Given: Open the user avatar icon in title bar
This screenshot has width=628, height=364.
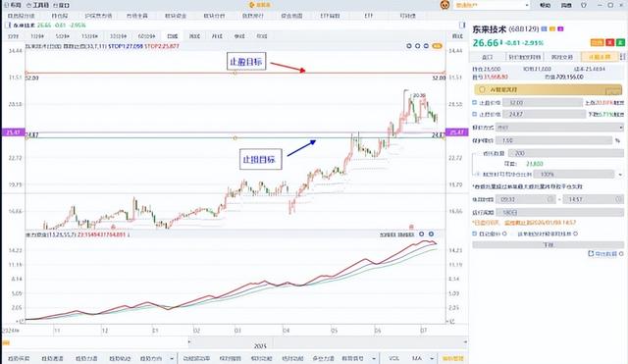Looking at the screenshot, I should [x=445, y=5].
